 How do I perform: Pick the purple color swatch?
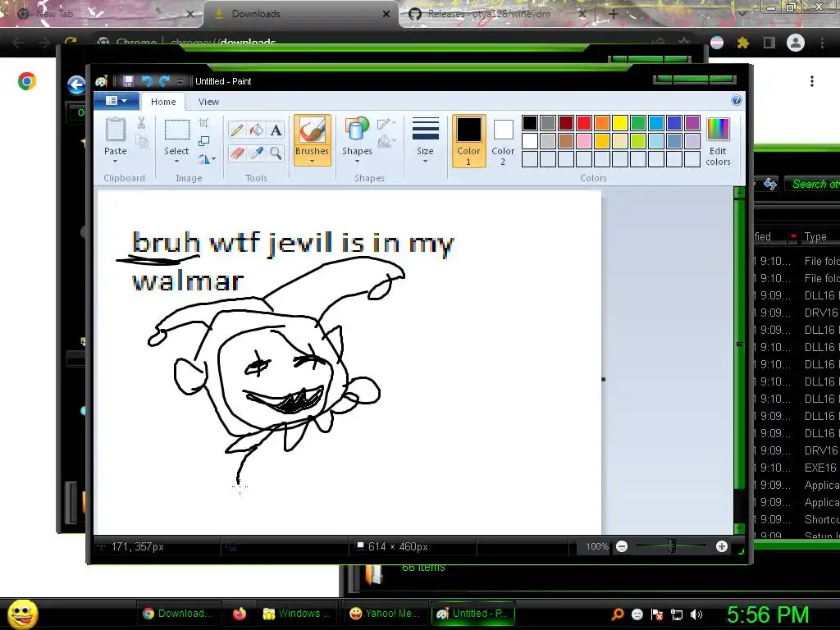coord(692,123)
